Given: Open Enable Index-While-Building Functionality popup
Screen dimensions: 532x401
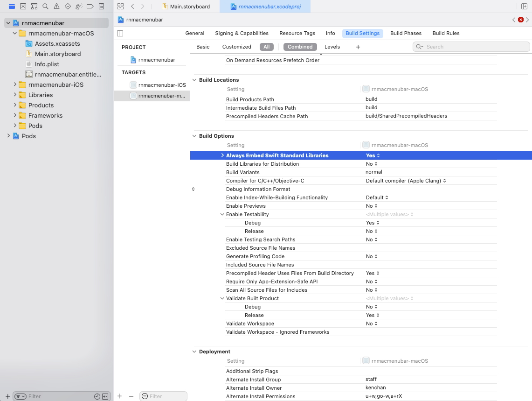Looking at the screenshot, I should pos(377,197).
